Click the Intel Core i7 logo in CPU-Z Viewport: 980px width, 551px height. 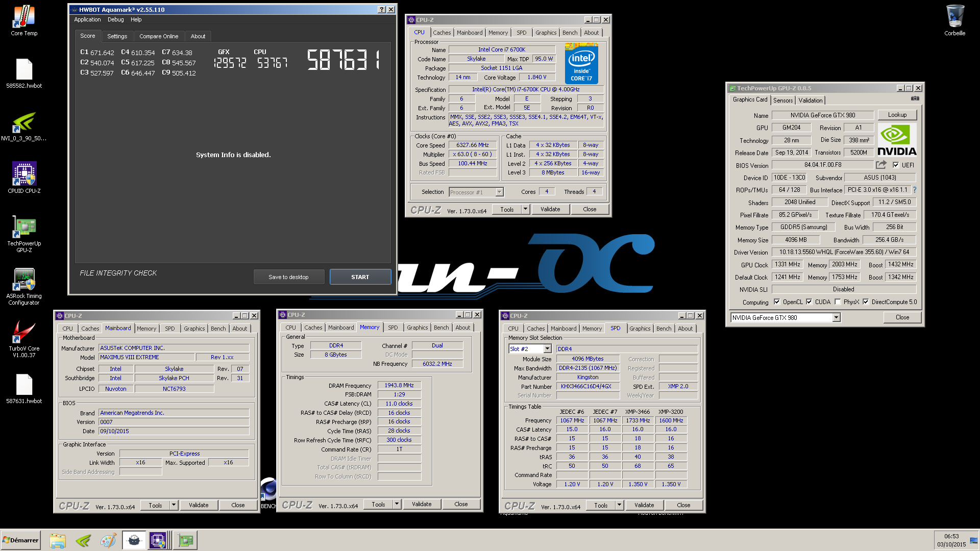(x=581, y=64)
